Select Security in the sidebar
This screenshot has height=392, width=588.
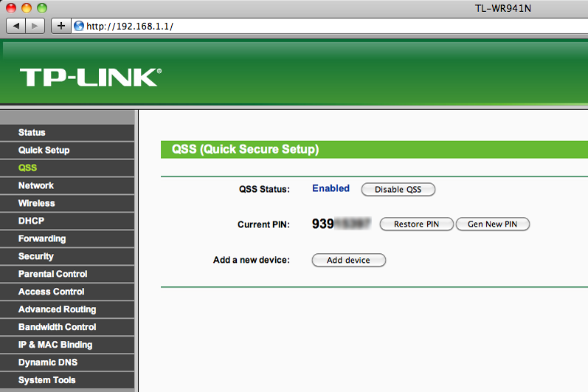[36, 257]
